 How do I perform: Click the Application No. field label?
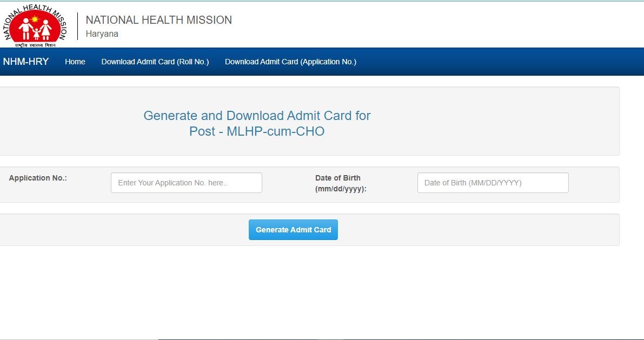(38, 178)
